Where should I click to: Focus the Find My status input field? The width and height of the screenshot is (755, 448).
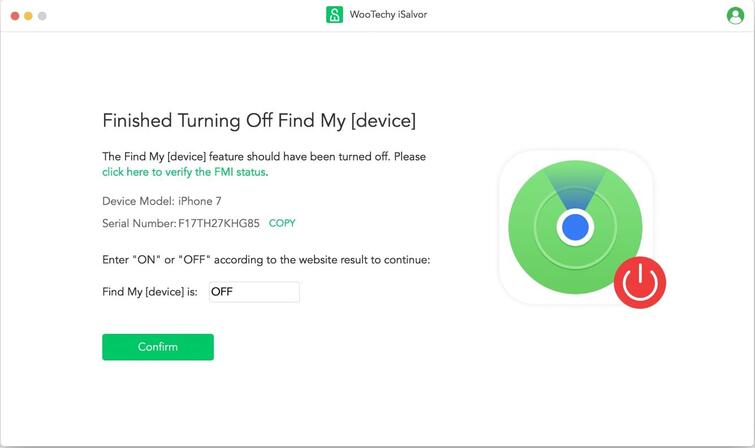pyautogui.click(x=253, y=292)
